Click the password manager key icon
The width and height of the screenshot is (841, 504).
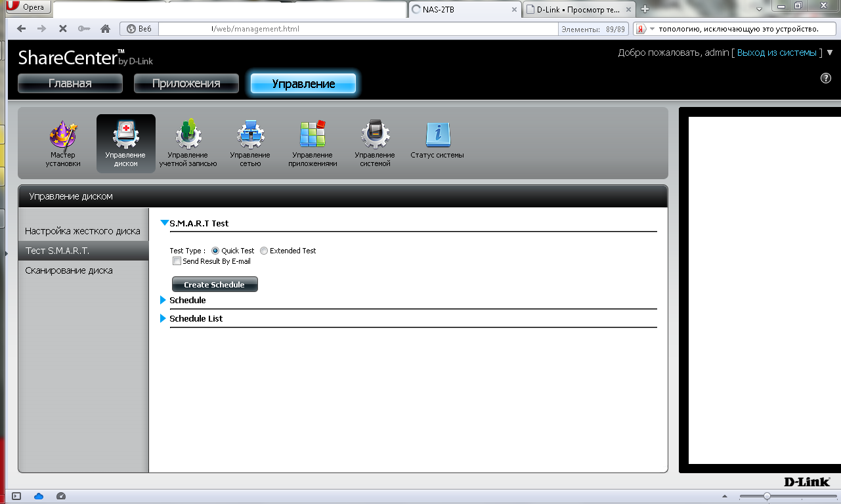83,29
